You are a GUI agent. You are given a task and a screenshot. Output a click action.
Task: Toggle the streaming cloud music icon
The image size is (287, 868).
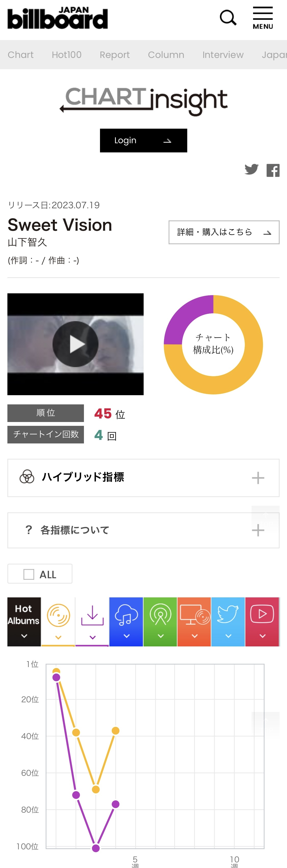pyautogui.click(x=126, y=621)
